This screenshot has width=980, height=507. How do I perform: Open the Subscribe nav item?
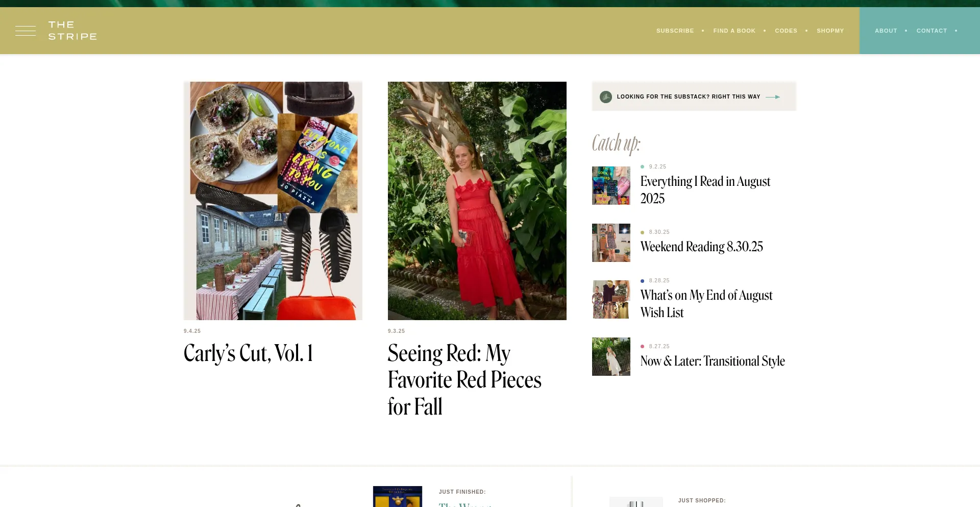pyautogui.click(x=675, y=31)
